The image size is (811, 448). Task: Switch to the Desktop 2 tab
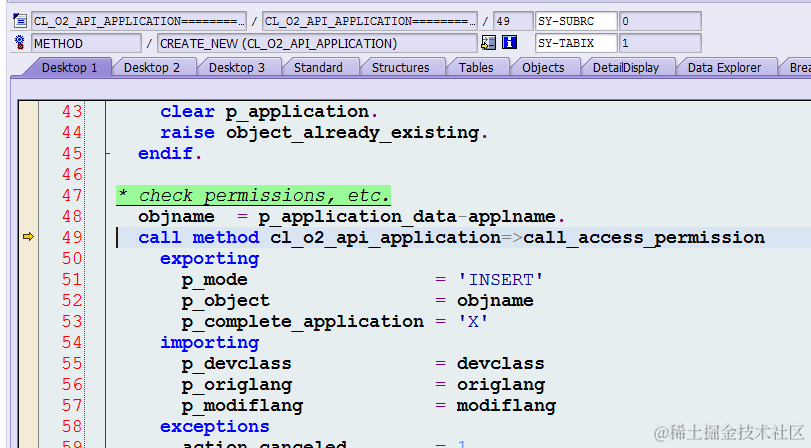click(x=152, y=68)
